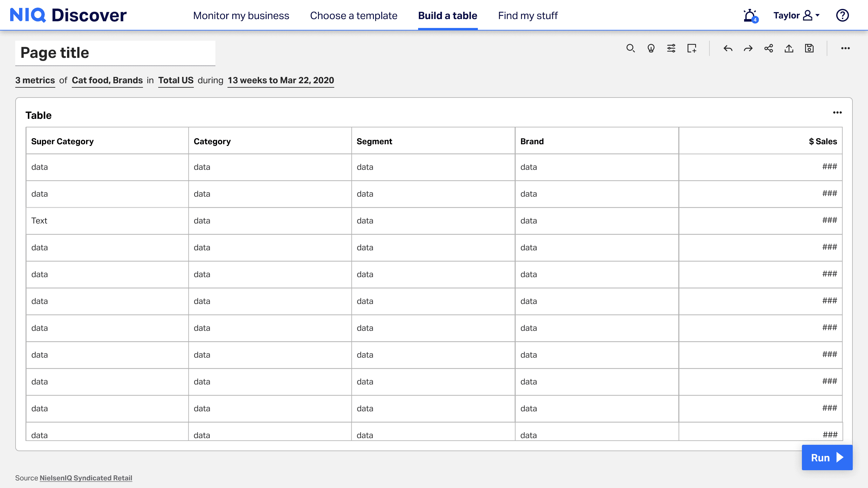Click the redo arrow icon

click(748, 49)
